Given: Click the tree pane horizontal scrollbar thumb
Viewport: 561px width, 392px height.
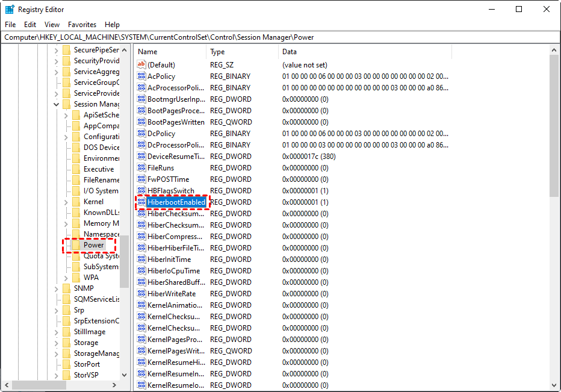Looking at the screenshot, I should click(39, 385).
